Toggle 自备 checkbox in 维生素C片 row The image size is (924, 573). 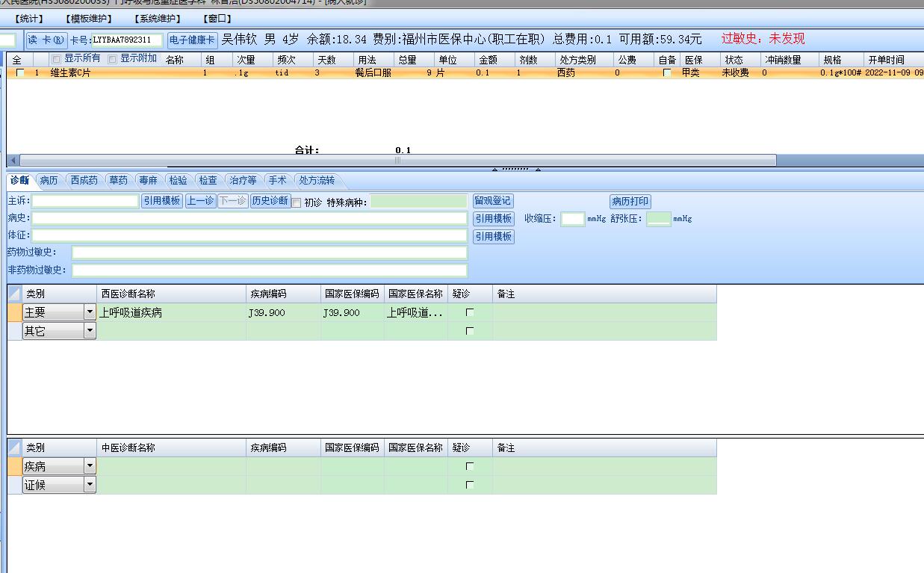tap(667, 73)
